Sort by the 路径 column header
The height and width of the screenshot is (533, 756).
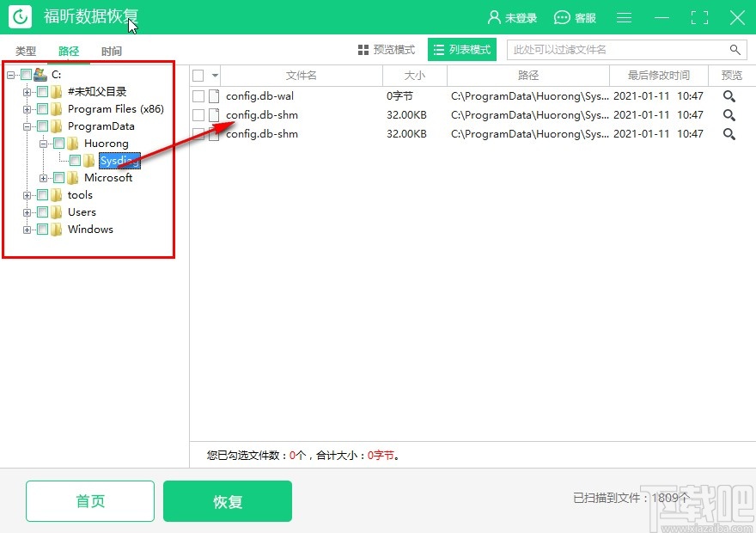click(x=528, y=76)
